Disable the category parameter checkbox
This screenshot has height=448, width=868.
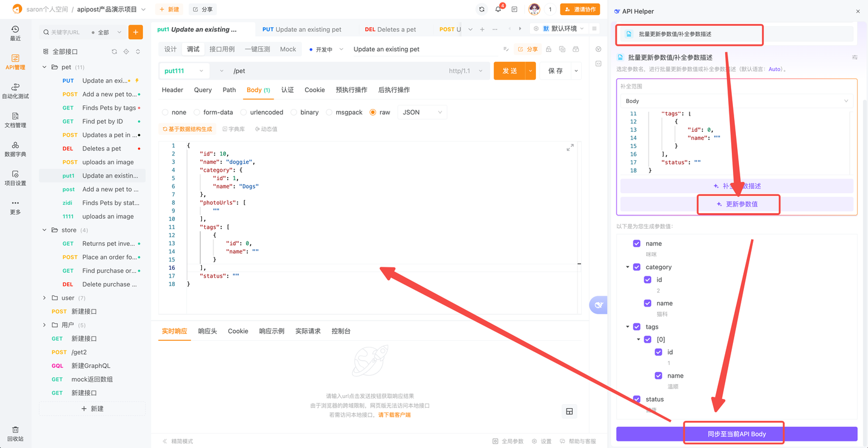pyautogui.click(x=636, y=267)
